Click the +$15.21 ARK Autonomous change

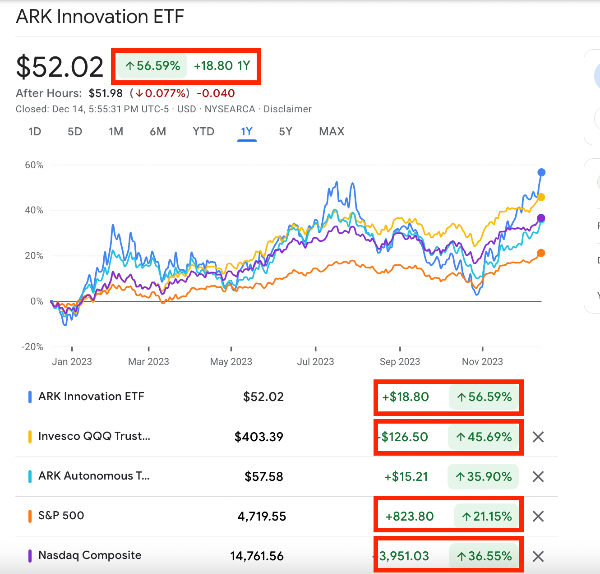pos(406,476)
